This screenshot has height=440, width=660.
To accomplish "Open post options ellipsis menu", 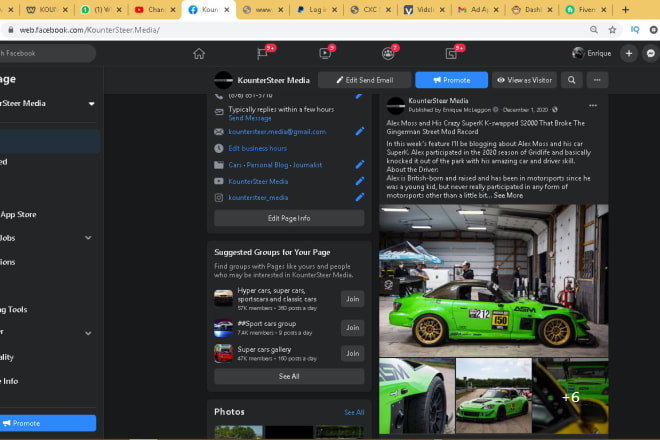I will 593,105.
